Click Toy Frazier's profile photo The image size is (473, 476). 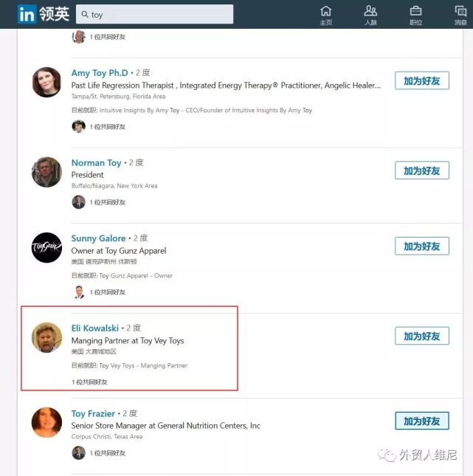[46, 423]
